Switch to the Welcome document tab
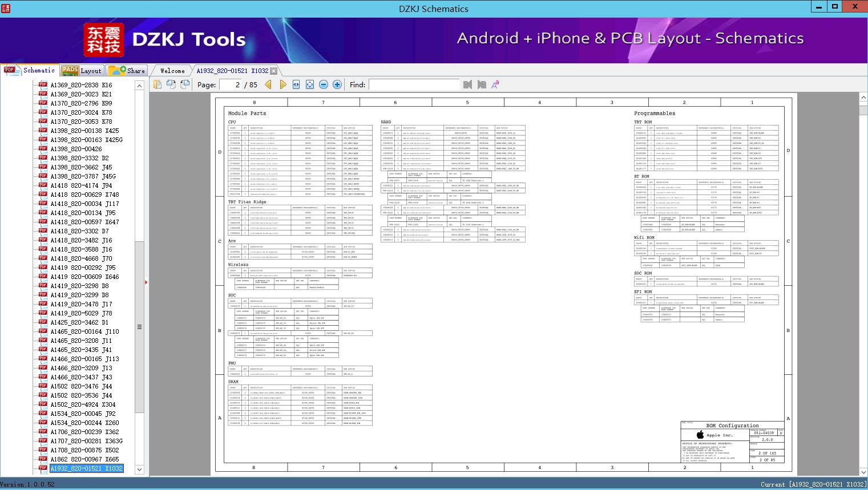 (x=172, y=71)
